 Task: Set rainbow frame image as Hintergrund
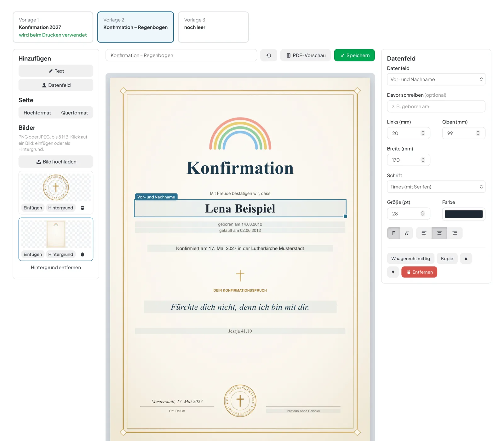pyautogui.click(x=60, y=255)
